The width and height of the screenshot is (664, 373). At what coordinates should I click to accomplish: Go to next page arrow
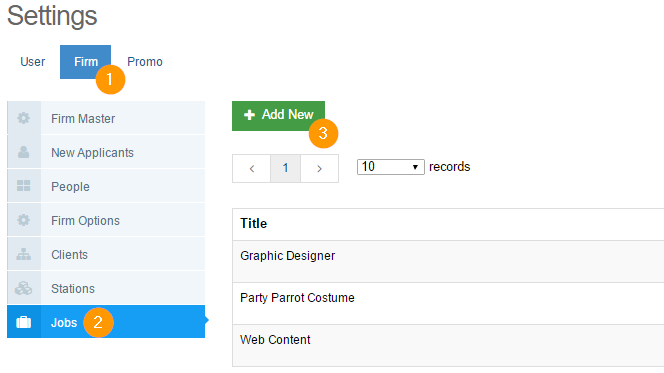319,169
